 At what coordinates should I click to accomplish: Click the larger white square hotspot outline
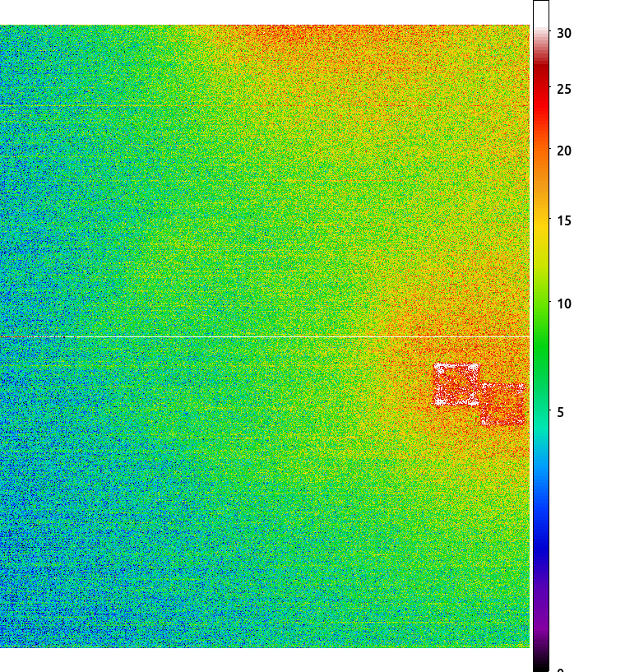click(x=456, y=384)
